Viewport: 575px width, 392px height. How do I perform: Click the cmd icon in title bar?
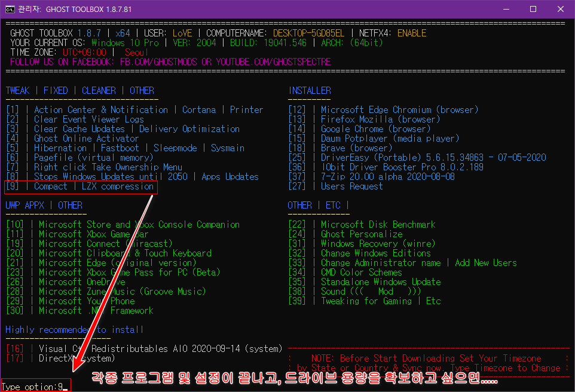click(10, 9)
